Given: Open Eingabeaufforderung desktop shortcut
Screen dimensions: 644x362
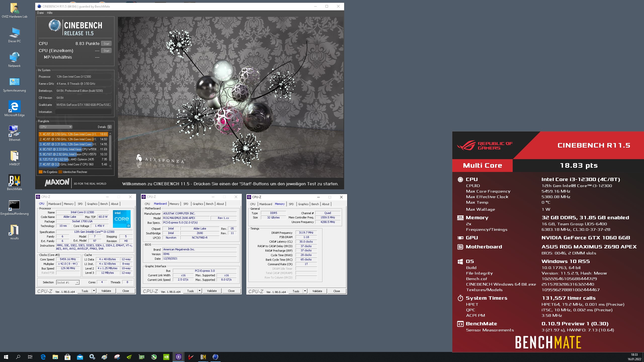Looking at the screenshot, I should [14, 208].
